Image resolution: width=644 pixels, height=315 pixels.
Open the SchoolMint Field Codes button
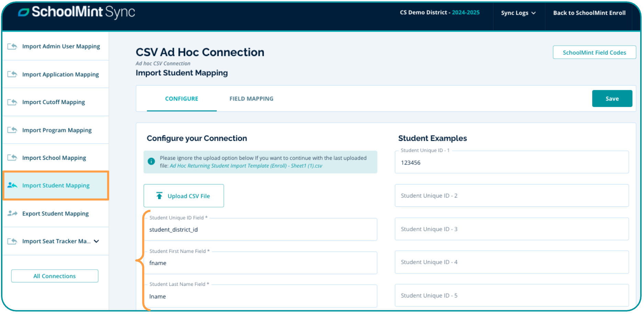pyautogui.click(x=594, y=53)
